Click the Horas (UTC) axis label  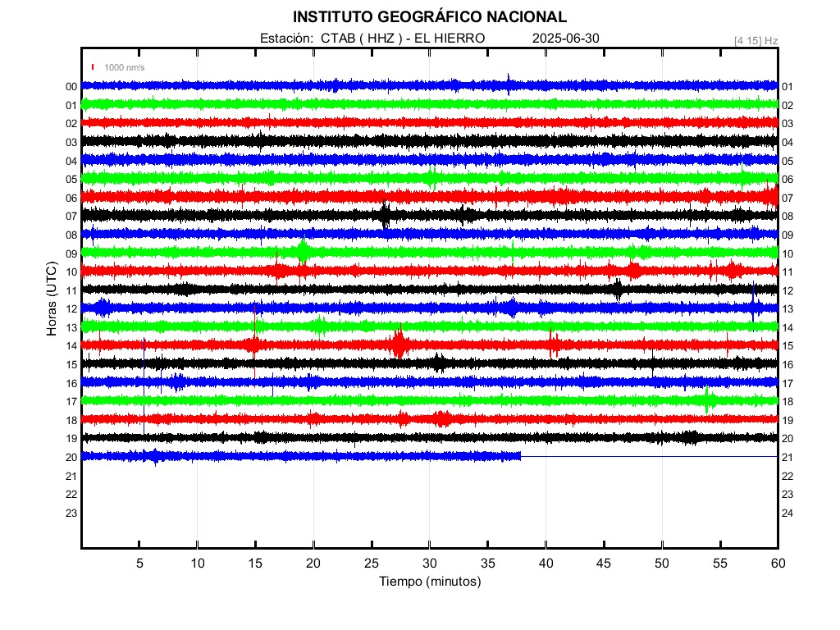[52, 299]
